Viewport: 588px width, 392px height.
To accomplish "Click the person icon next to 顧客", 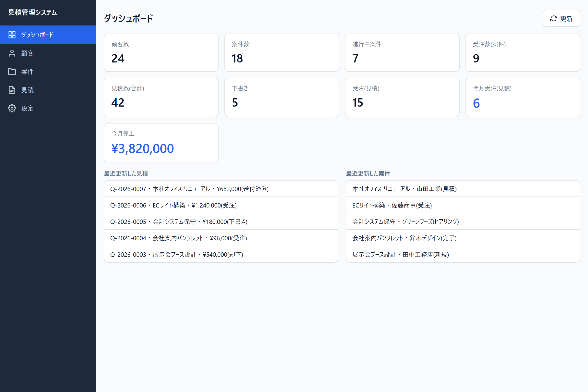I will pos(12,53).
